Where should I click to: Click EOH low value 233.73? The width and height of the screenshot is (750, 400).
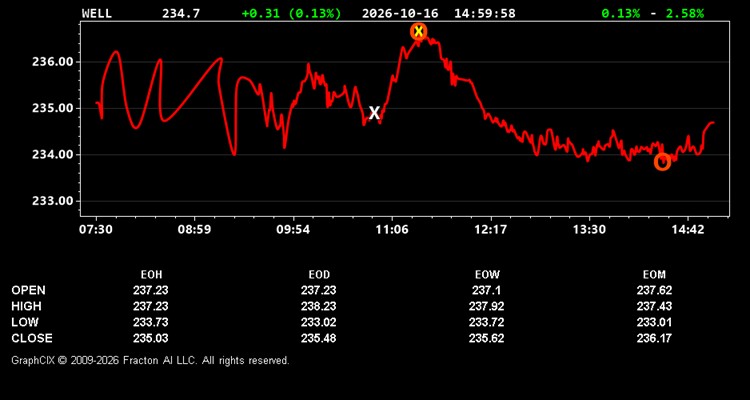pos(151,322)
